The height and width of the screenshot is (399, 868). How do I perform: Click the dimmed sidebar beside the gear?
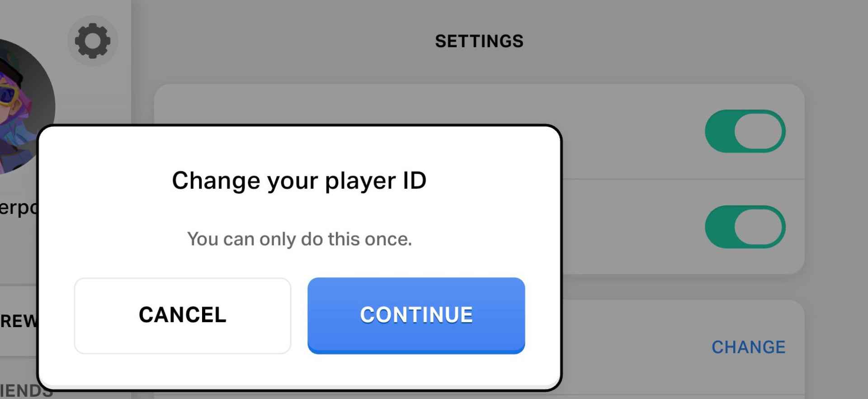point(104,90)
